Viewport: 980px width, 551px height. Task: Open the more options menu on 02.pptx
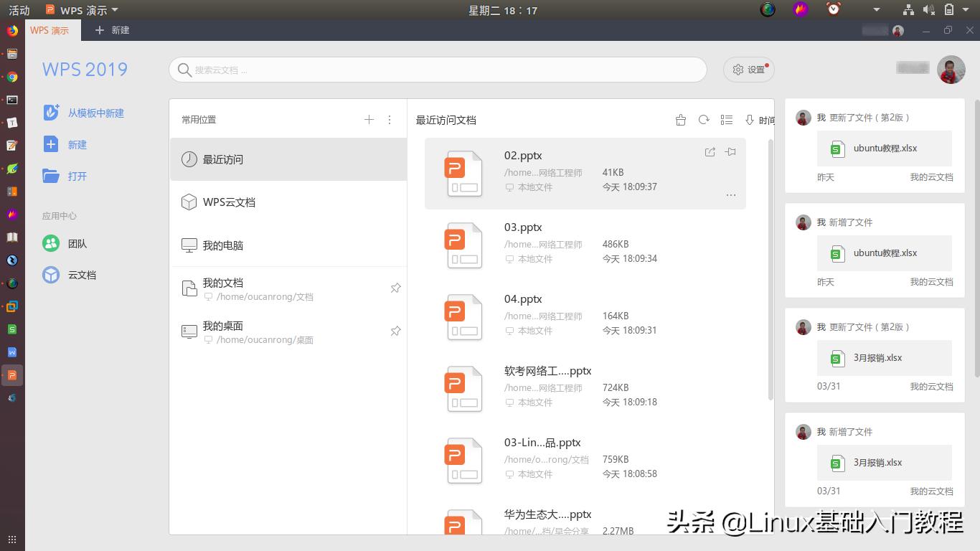click(730, 194)
